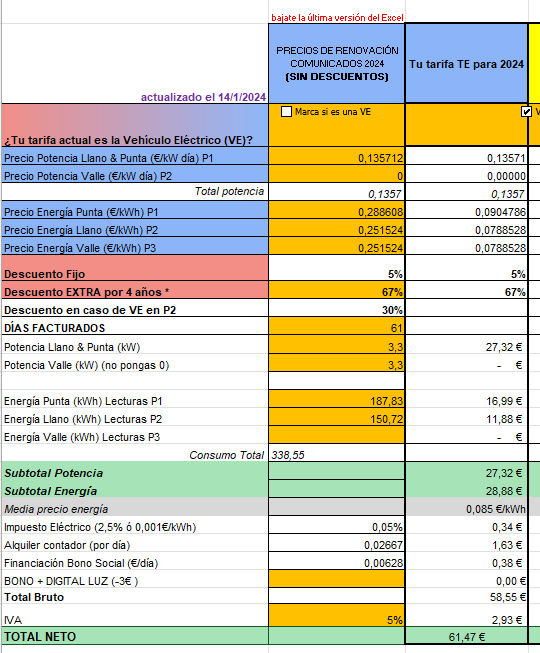Select the Descuento EXTRA 67% orange cell
540x653 pixels.
pos(337,292)
